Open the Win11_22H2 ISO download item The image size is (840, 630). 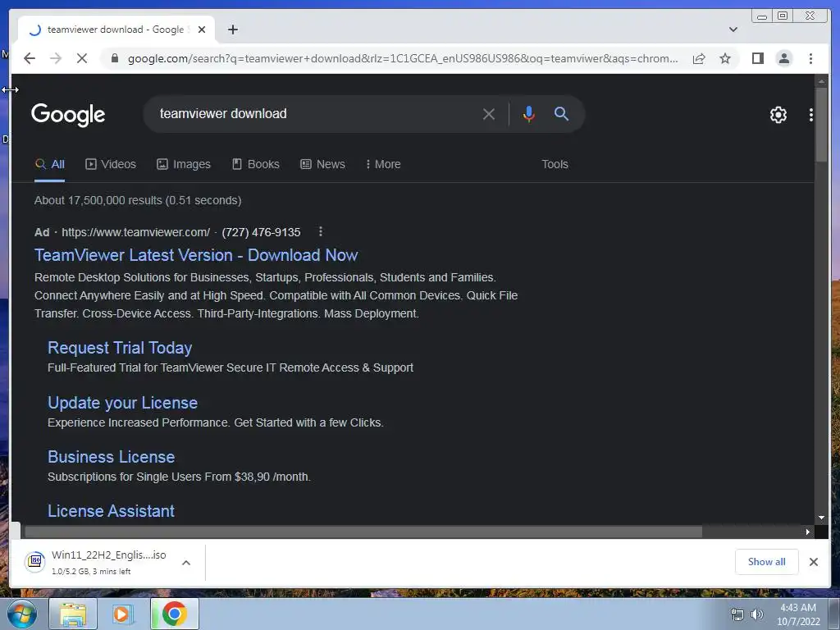[x=95, y=562]
